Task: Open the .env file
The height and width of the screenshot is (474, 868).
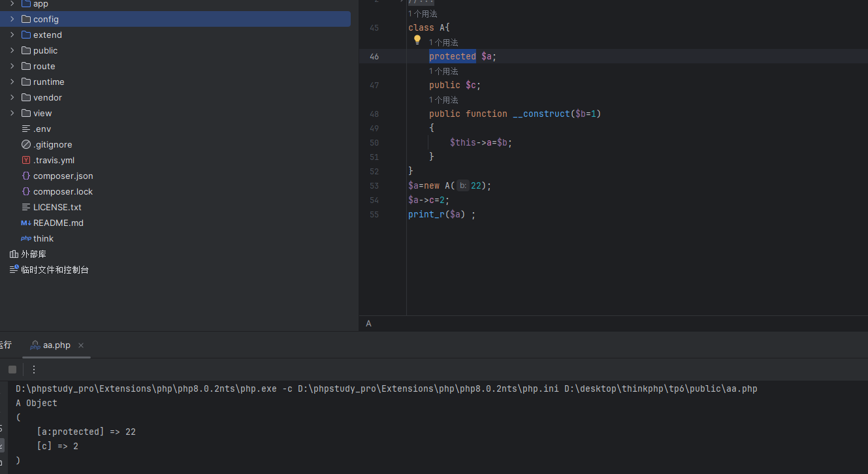Action: 42,129
